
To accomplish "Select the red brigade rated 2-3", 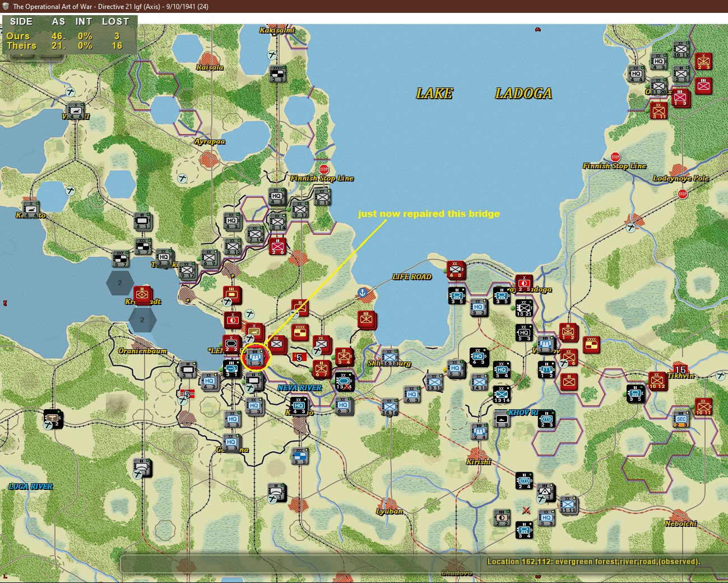I will click(x=703, y=62).
